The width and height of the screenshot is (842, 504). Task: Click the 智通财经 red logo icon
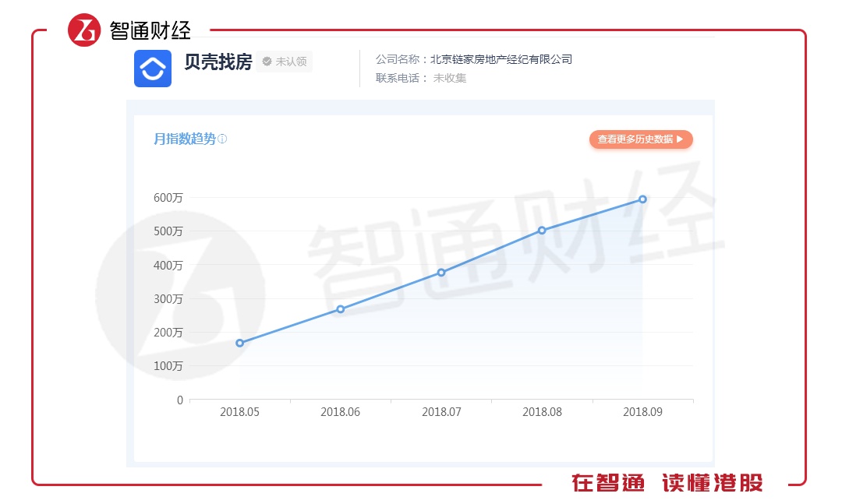click(x=85, y=30)
